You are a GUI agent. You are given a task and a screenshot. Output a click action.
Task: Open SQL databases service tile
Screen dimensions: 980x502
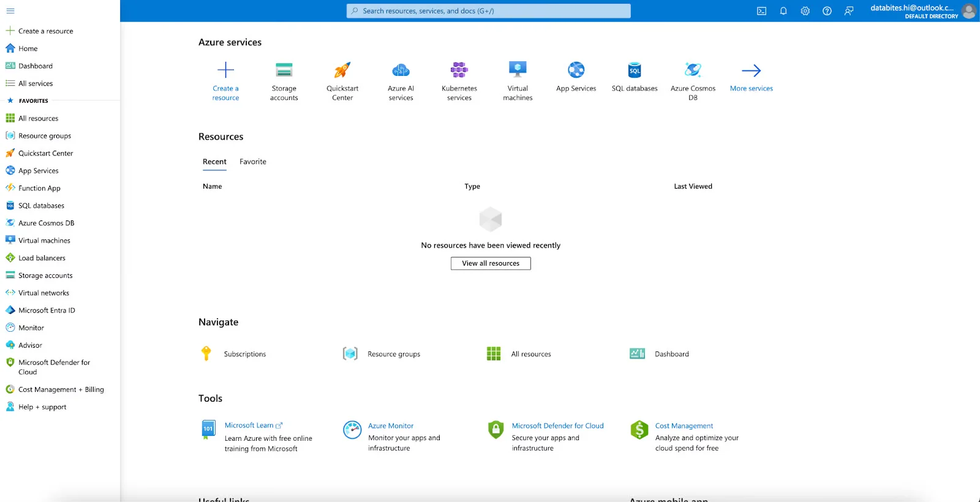[635, 77]
